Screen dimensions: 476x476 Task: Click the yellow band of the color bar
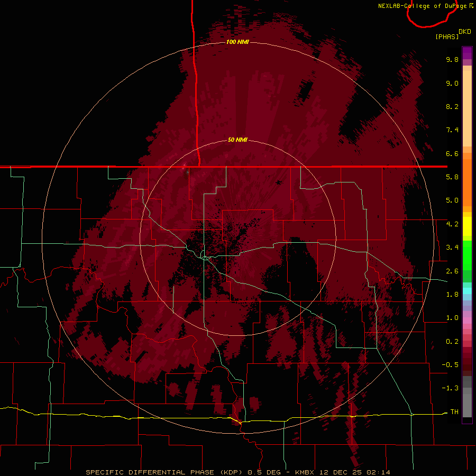click(x=467, y=226)
